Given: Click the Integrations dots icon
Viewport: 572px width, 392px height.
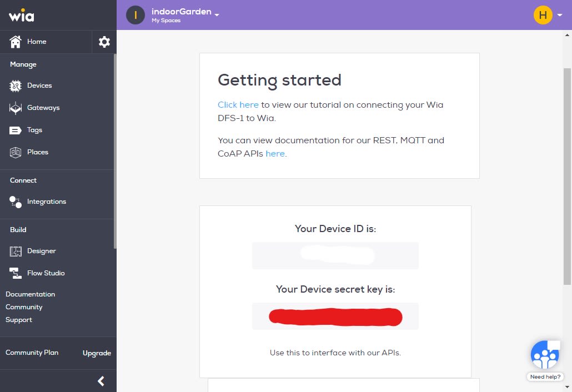Looking at the screenshot, I should tap(16, 202).
